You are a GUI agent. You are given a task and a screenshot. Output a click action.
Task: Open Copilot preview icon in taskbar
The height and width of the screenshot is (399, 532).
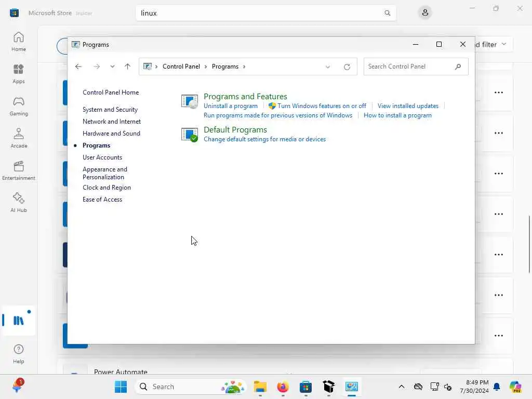point(515,387)
